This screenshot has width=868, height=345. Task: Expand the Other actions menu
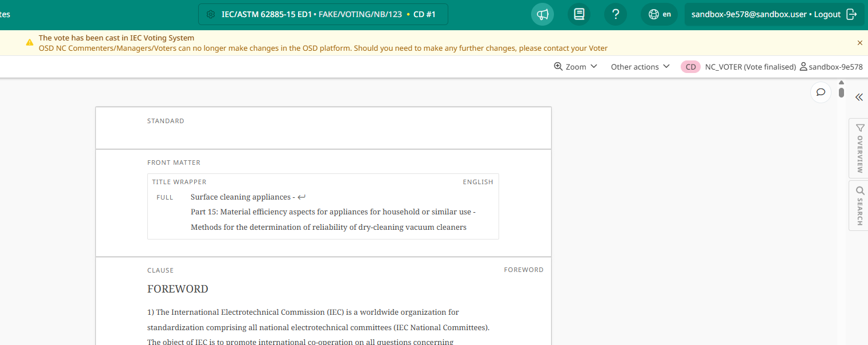[x=640, y=67]
